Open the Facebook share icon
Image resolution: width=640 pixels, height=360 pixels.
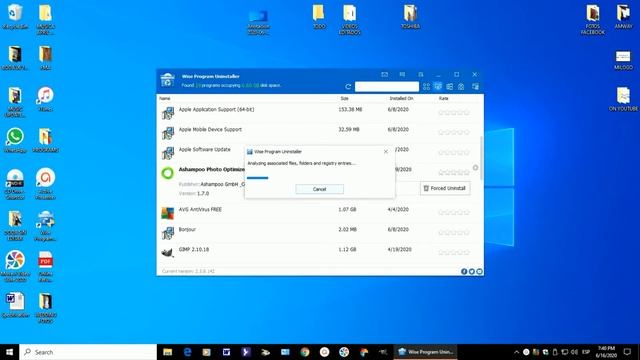click(x=464, y=271)
